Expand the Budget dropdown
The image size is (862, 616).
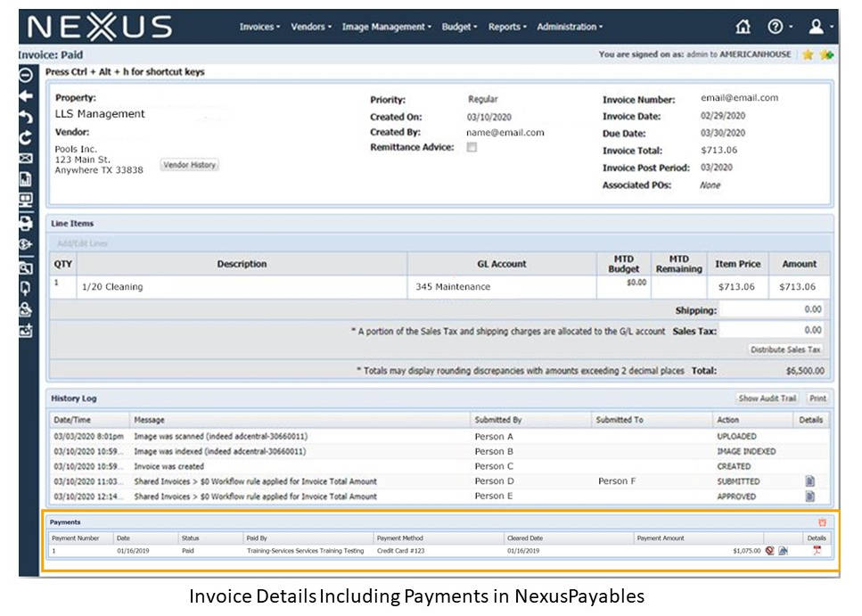click(458, 27)
